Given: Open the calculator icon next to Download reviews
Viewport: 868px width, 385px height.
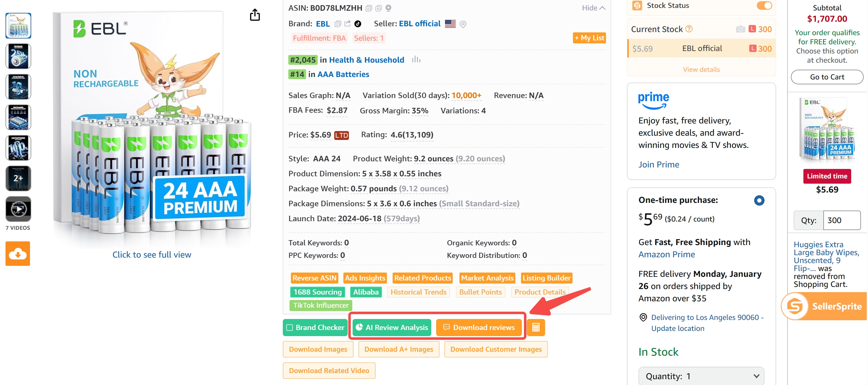Looking at the screenshot, I should (x=536, y=327).
